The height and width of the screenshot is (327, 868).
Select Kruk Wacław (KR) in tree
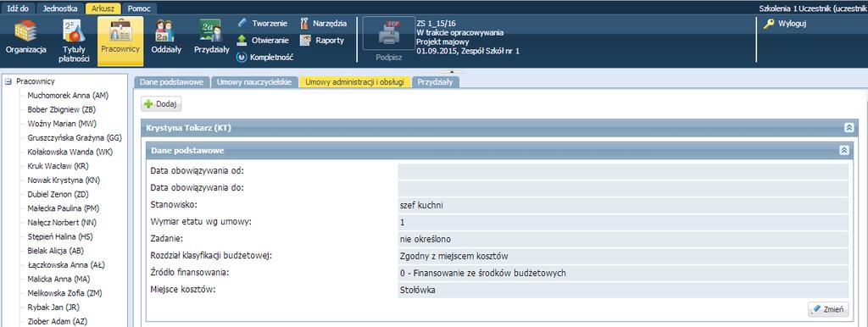pyautogui.click(x=58, y=166)
